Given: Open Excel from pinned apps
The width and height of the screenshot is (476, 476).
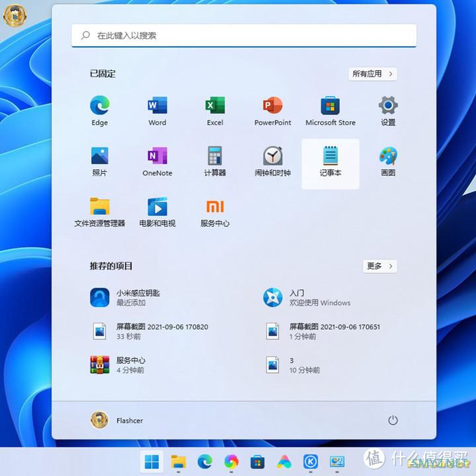Looking at the screenshot, I should coord(215,110).
